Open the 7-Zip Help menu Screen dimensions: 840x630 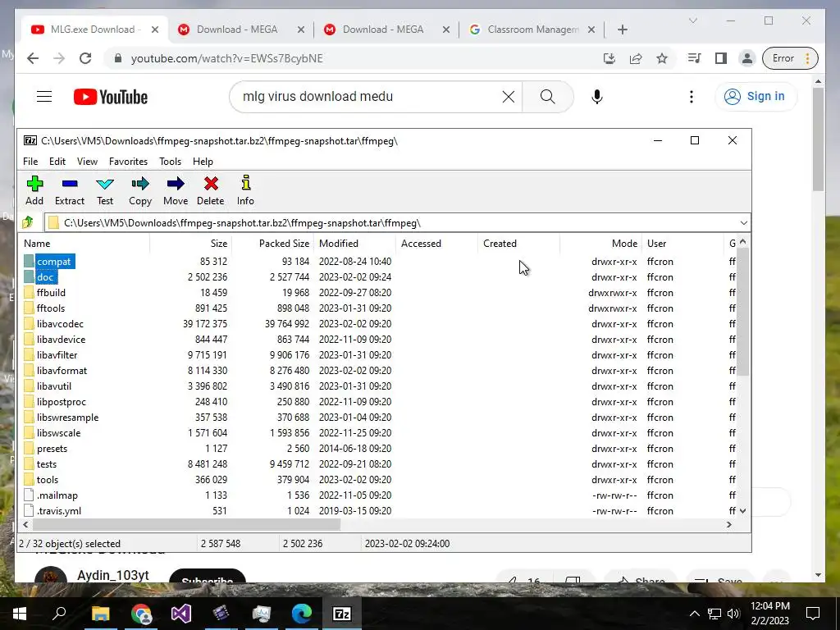(203, 162)
